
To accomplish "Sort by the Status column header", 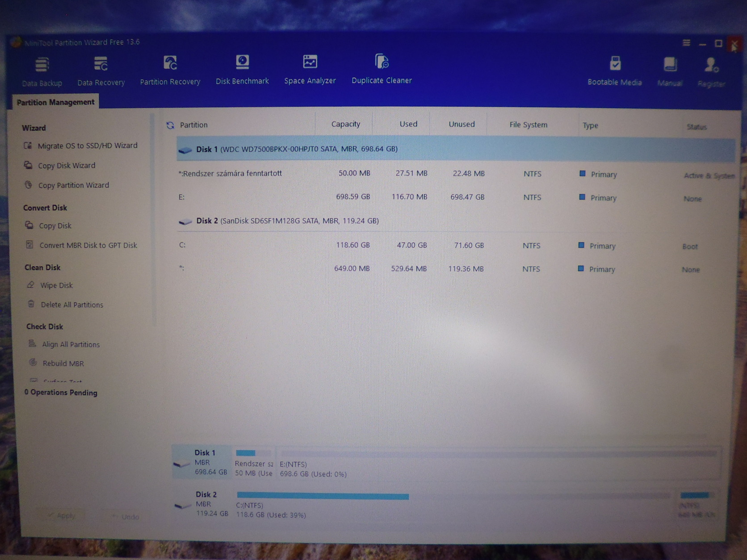I will pyautogui.click(x=697, y=127).
